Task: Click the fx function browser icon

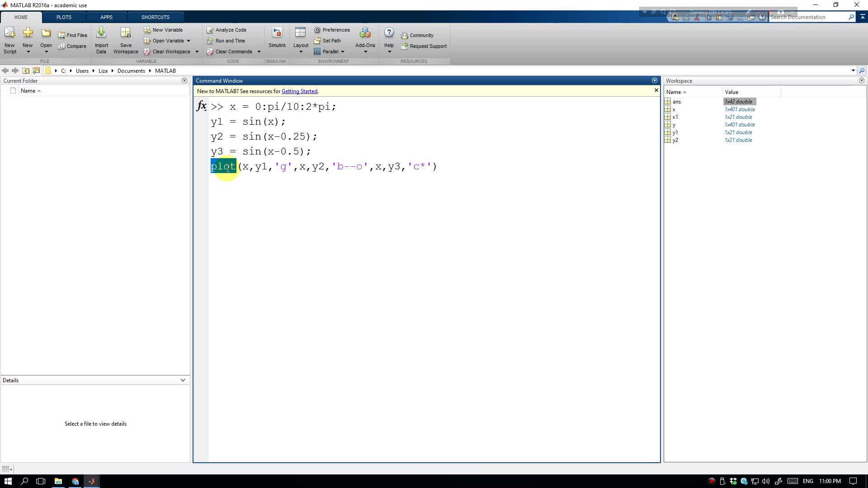Action: click(202, 106)
